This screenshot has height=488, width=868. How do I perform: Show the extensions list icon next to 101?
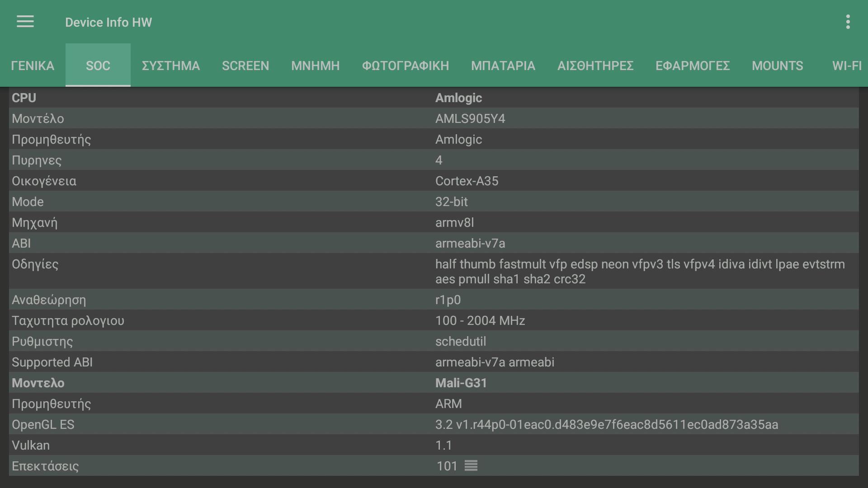[471, 465]
